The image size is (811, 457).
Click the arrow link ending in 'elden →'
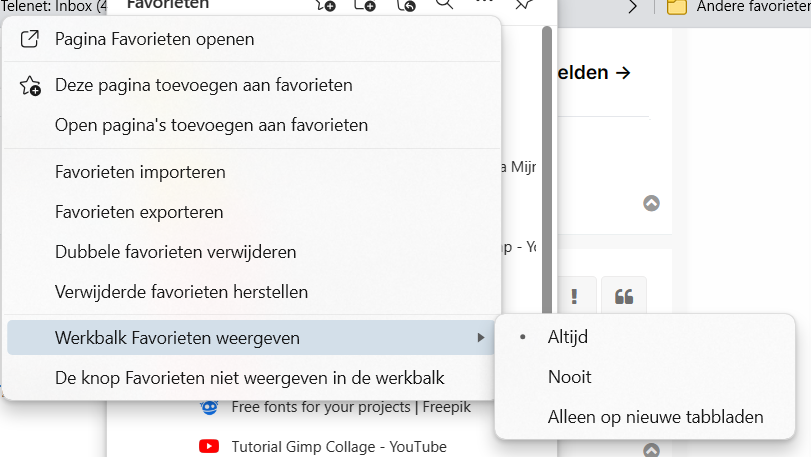pos(594,73)
